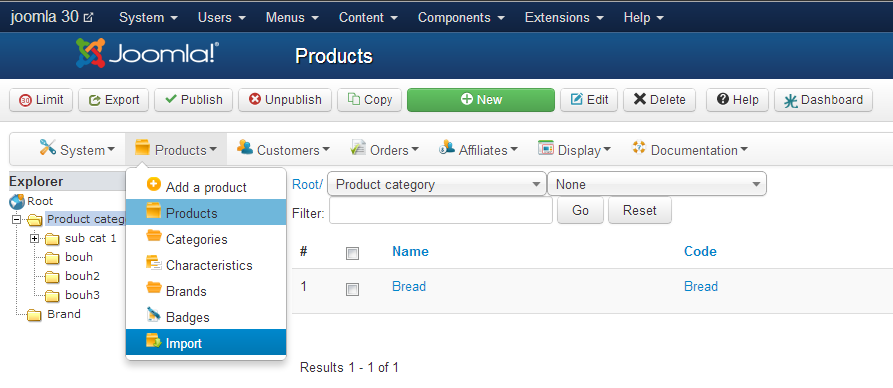Click the Unpublish toolbar button
Image resolution: width=893 pixels, height=388 pixels.
(x=285, y=100)
